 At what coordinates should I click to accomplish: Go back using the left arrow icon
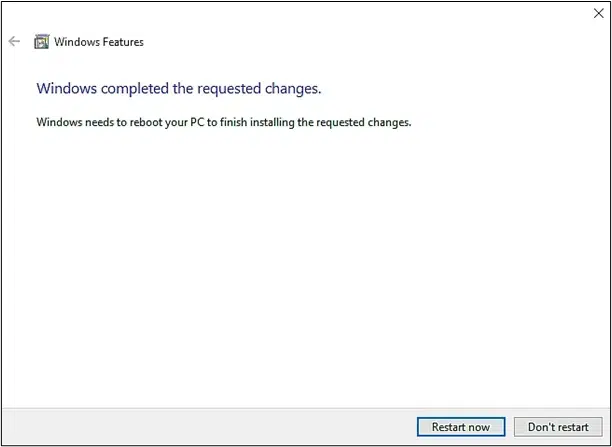(x=14, y=41)
